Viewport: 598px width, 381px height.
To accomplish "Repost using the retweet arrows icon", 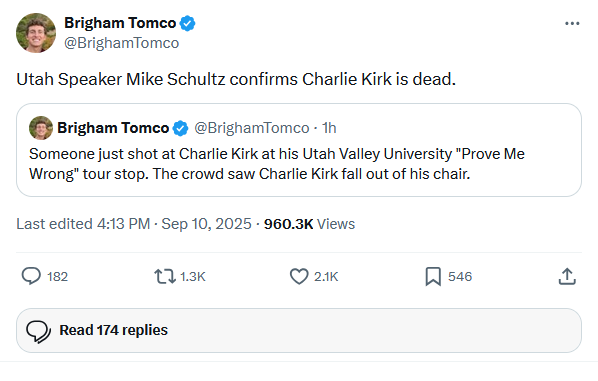I will (165, 277).
